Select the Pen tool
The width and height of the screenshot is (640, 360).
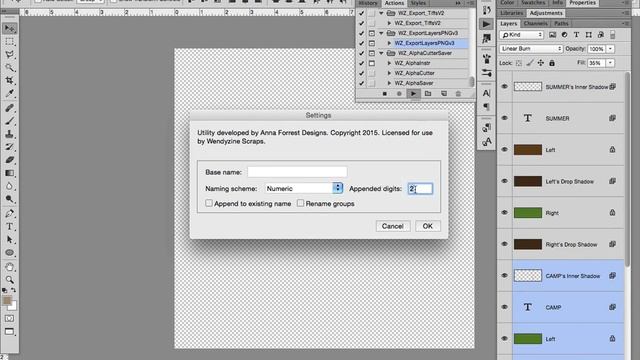(9, 213)
